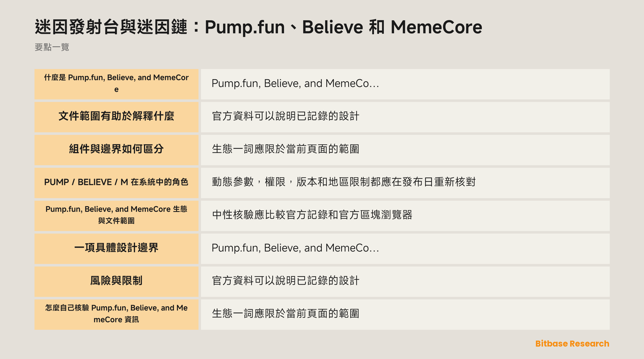644x359 pixels.
Task: Click 官方資料可以說明已記錄的設計 beside 文件範圍有助於解釋什麼
Action: tap(285, 116)
